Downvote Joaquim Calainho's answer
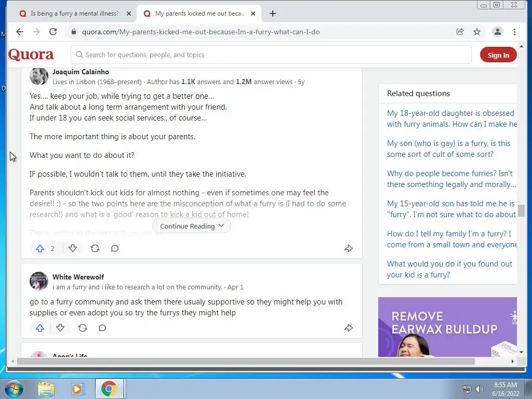The height and width of the screenshot is (399, 532). coord(73,248)
